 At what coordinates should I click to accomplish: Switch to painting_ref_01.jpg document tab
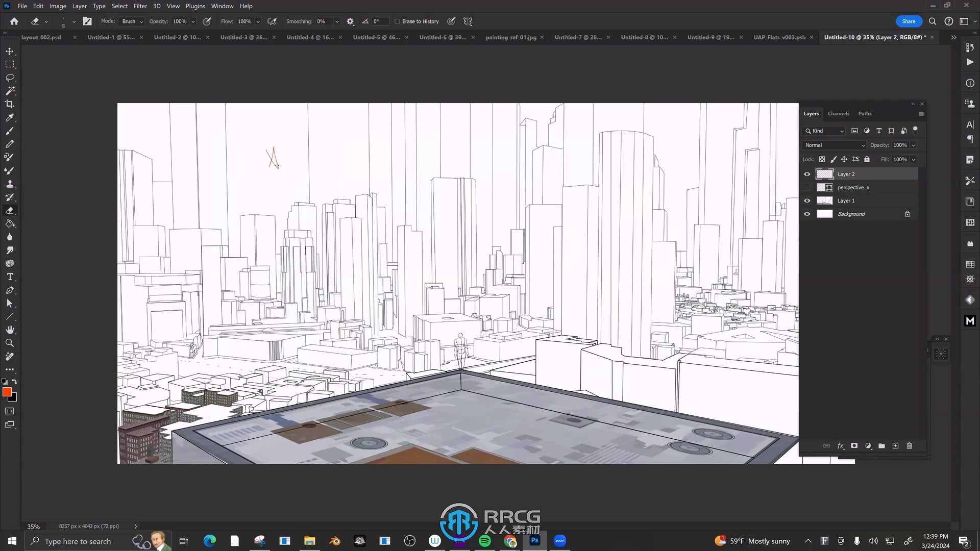(511, 37)
